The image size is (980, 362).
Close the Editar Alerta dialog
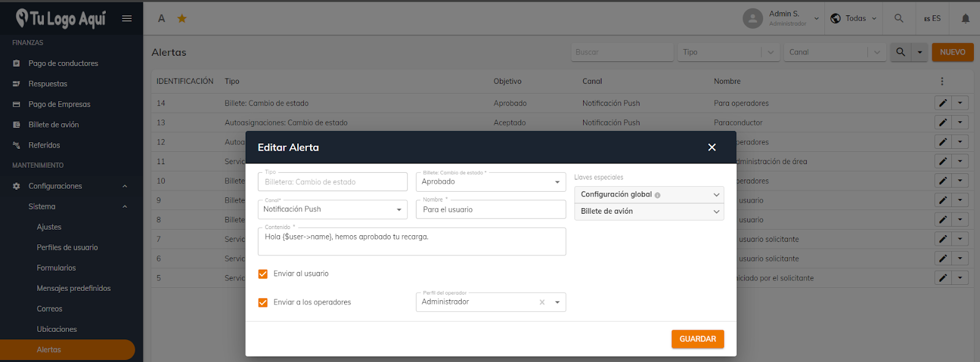[712, 148]
